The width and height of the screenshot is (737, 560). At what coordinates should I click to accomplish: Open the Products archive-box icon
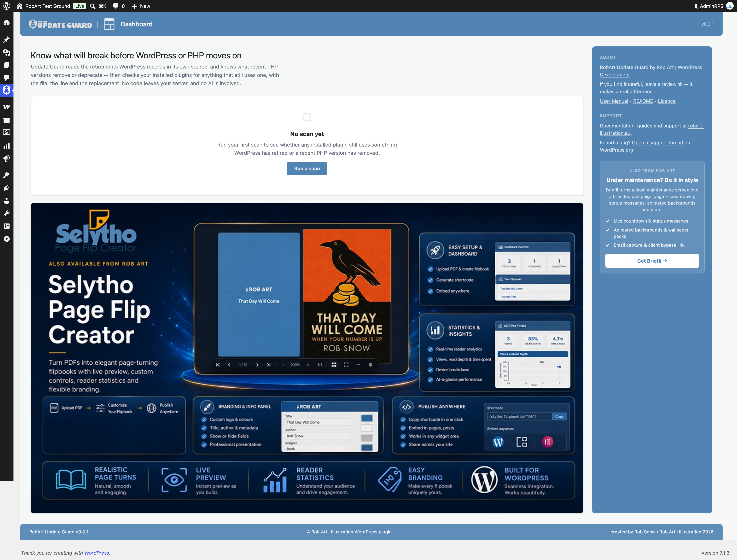click(6, 120)
